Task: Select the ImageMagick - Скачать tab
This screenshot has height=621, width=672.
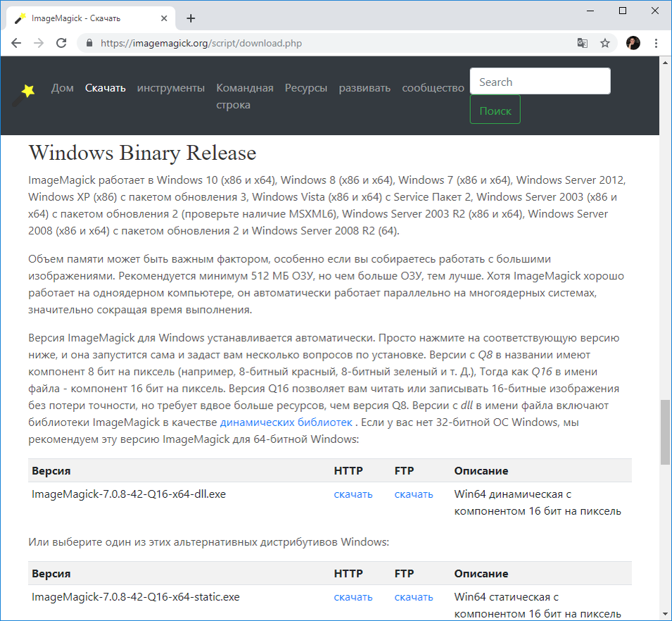Action: click(91, 18)
